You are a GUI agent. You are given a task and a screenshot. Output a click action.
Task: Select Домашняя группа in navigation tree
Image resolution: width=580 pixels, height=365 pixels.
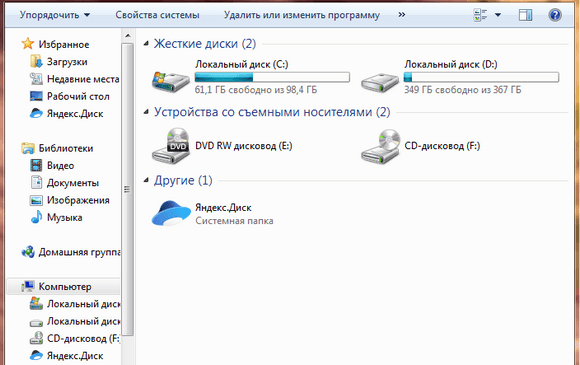(80, 252)
